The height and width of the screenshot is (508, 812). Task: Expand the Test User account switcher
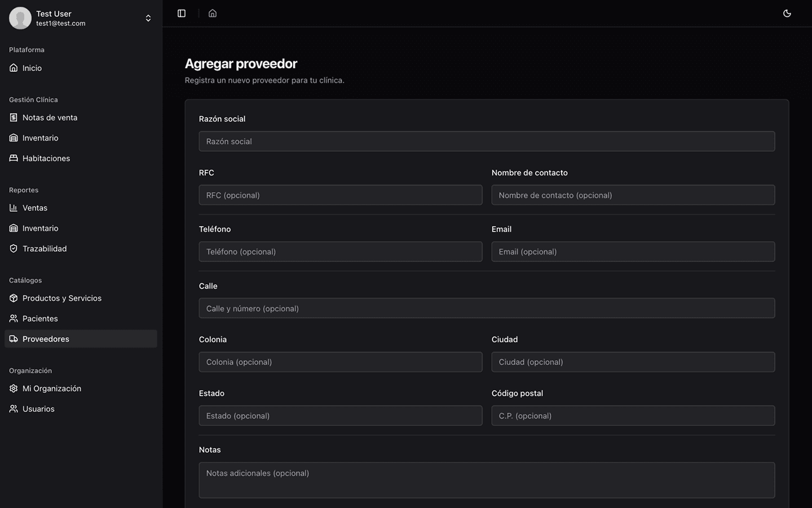(148, 18)
